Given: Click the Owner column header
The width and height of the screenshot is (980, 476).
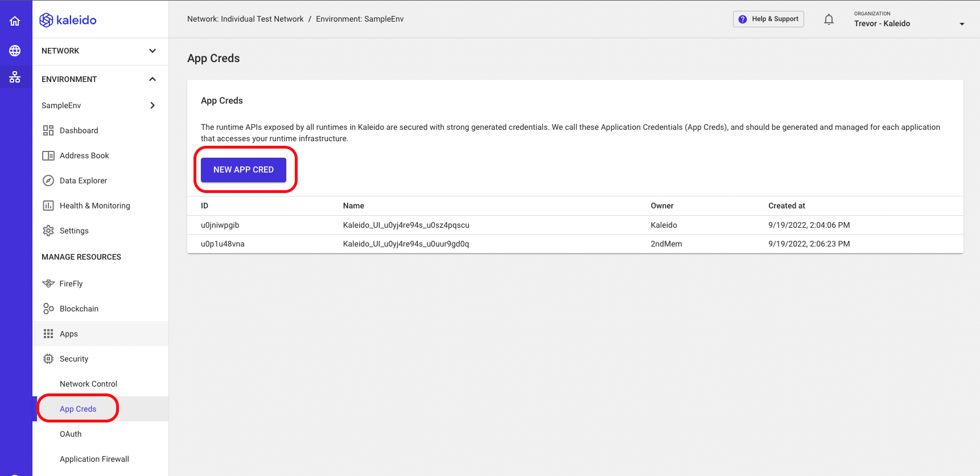Looking at the screenshot, I should (662, 206).
